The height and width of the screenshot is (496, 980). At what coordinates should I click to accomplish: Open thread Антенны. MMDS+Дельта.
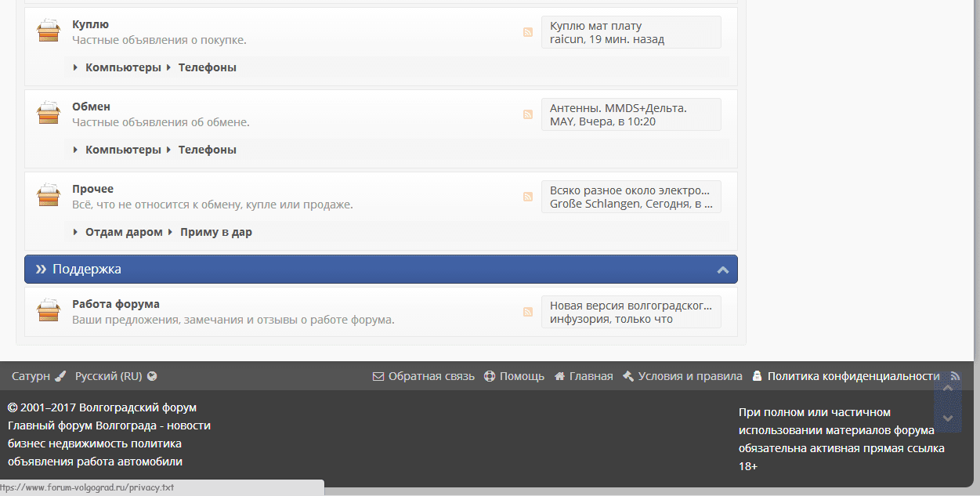pos(618,108)
